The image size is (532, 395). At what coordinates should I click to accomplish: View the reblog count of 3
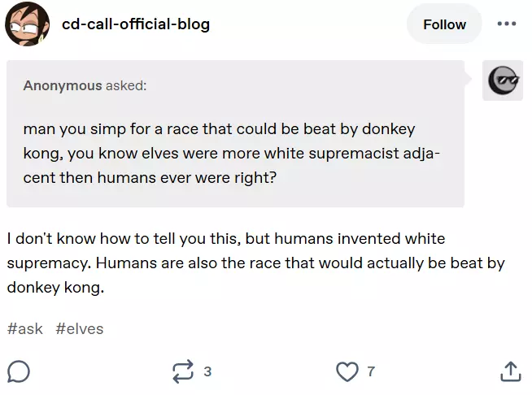click(207, 371)
